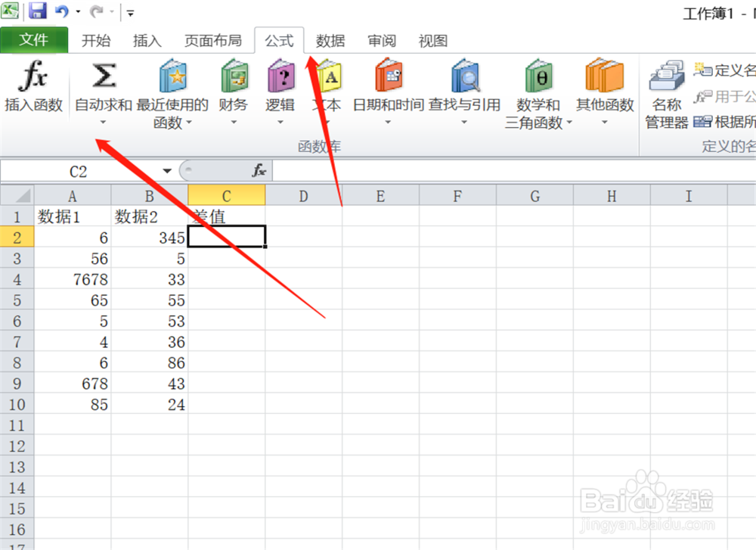Click the Excel application icon in title bar
The height and width of the screenshot is (550, 756).
[10, 11]
